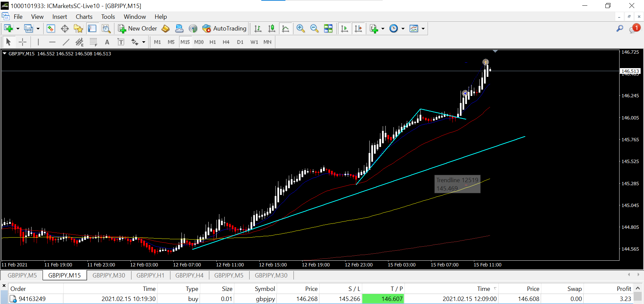Open the Charts menu
The width and height of the screenshot is (644, 304).
coord(84,17)
